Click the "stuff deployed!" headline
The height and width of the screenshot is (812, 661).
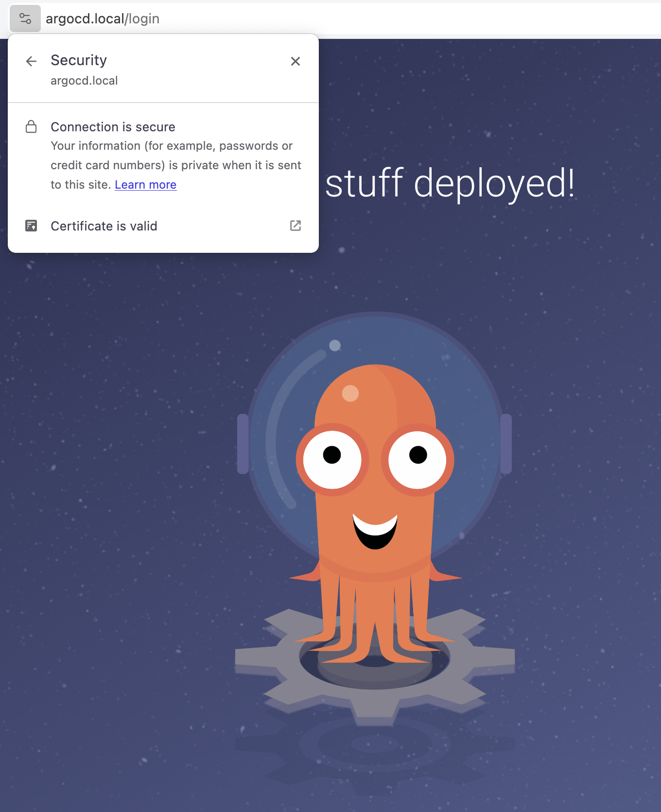click(x=450, y=183)
